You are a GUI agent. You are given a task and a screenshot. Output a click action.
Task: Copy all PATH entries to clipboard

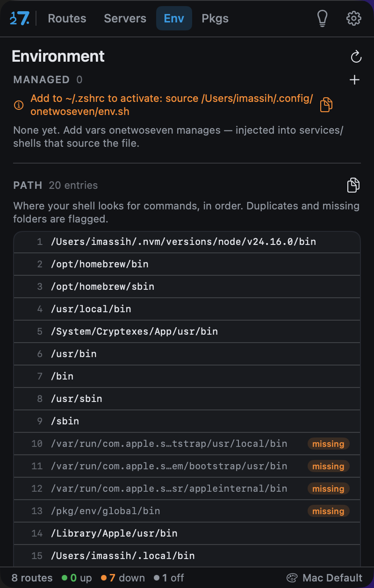(x=353, y=185)
